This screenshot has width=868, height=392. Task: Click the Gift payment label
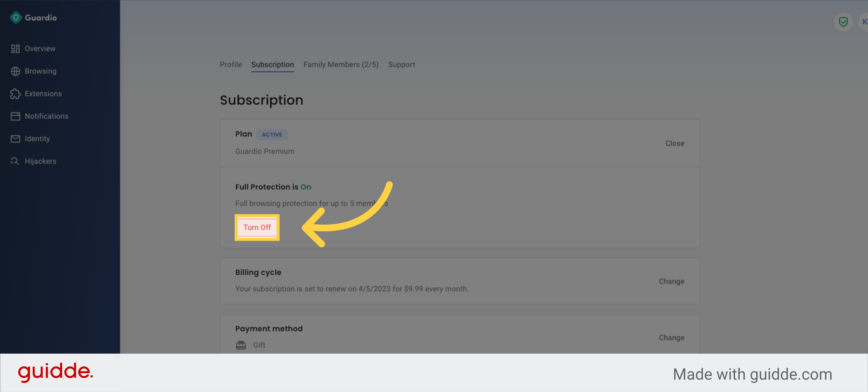click(259, 345)
